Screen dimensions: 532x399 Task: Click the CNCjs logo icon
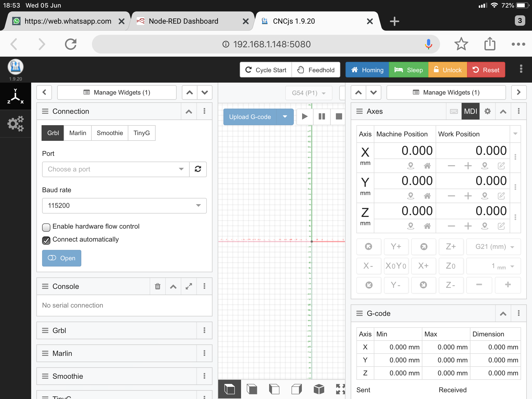[x=15, y=67]
